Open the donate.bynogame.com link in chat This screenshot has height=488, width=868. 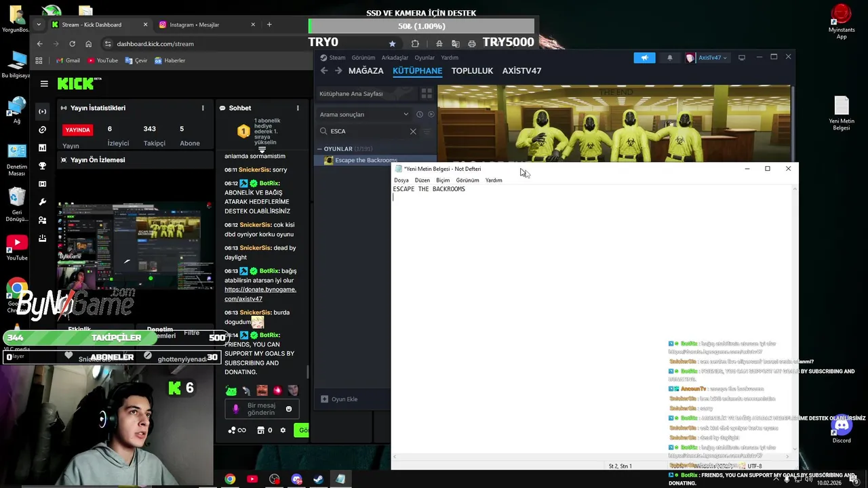260,294
